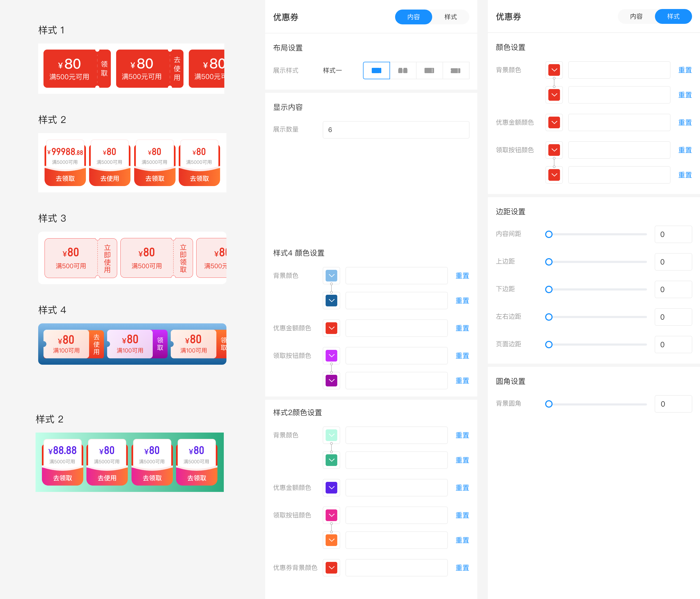Click 重置 next to 优惠金额颜色 in the right panel
Screen dimensions: 700x599
tap(685, 122)
